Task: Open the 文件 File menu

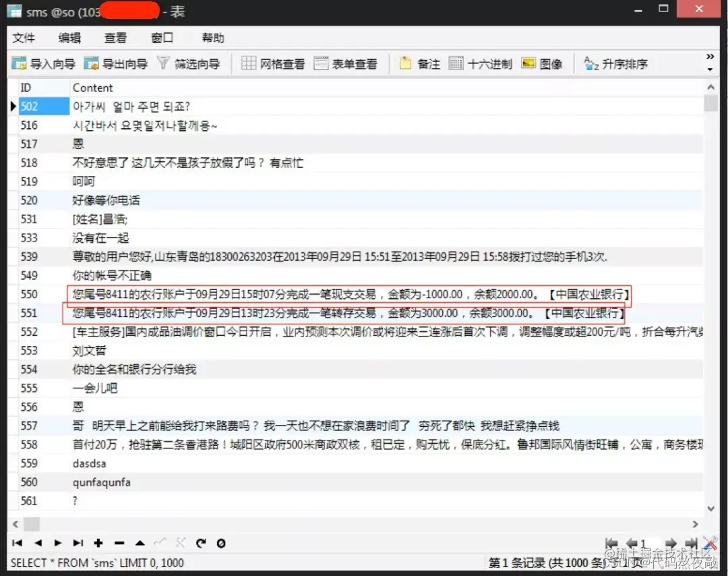Action: pos(24,38)
